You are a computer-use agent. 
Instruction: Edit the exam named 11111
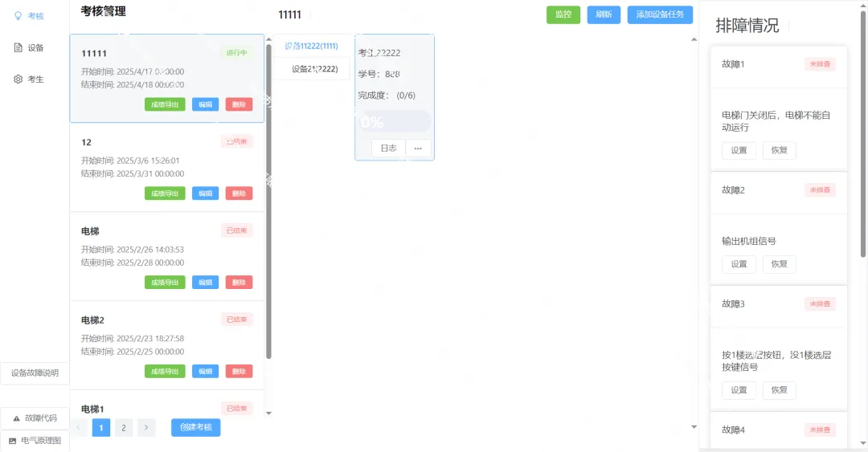(206, 104)
